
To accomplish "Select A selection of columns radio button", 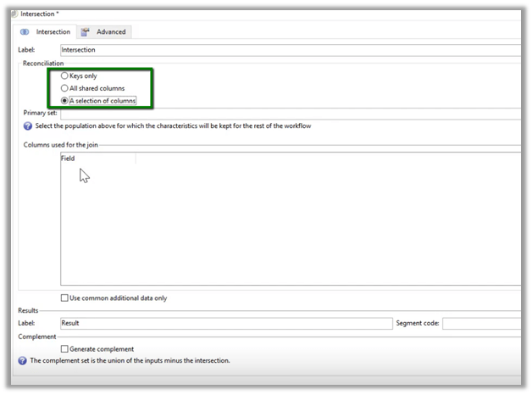I will [x=65, y=101].
